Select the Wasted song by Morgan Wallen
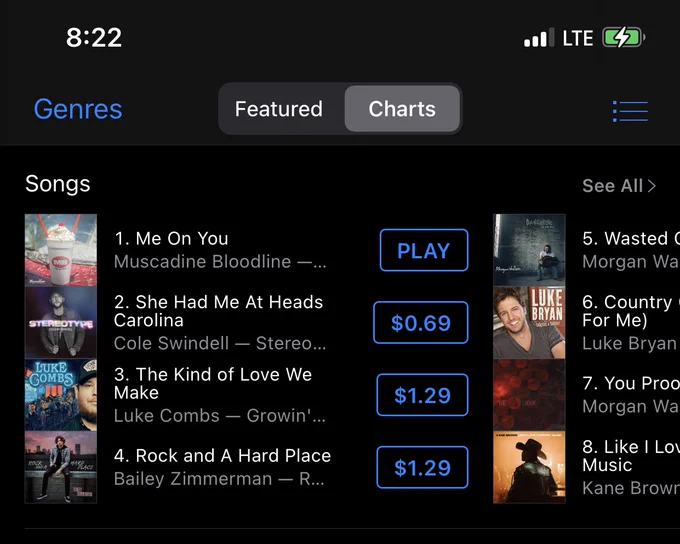 [x=631, y=250]
